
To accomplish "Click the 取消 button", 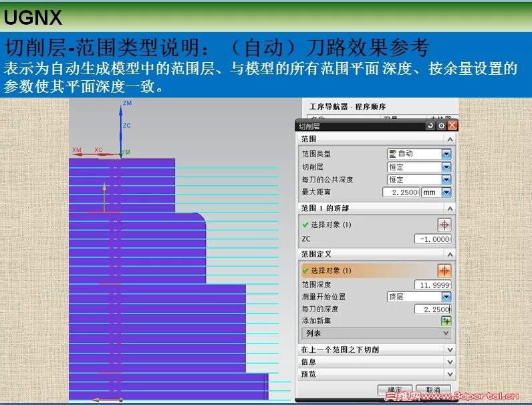I will pos(433,390).
